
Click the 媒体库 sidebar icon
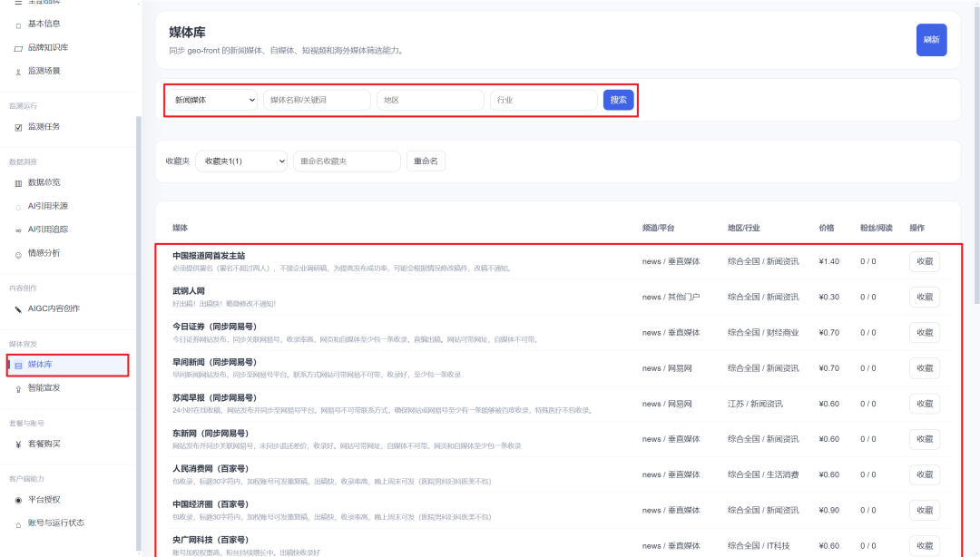(x=18, y=365)
